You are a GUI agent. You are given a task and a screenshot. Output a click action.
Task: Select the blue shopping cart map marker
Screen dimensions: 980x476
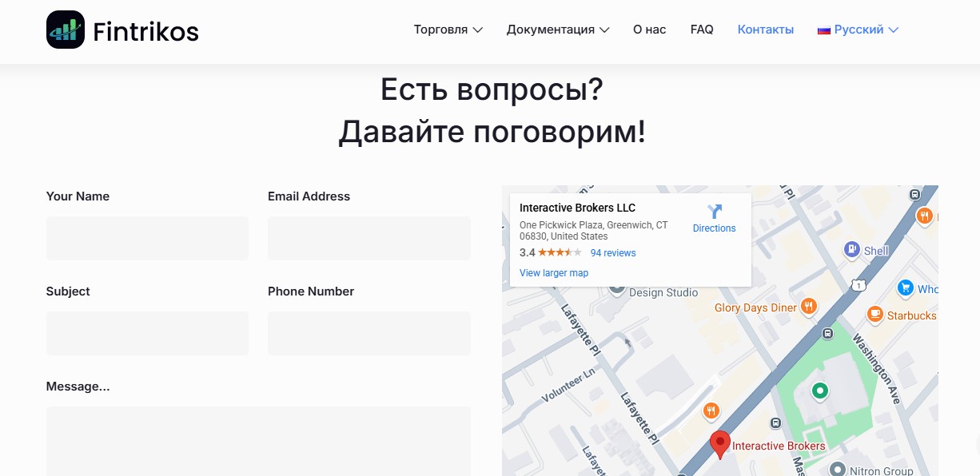pyautogui.click(x=906, y=288)
